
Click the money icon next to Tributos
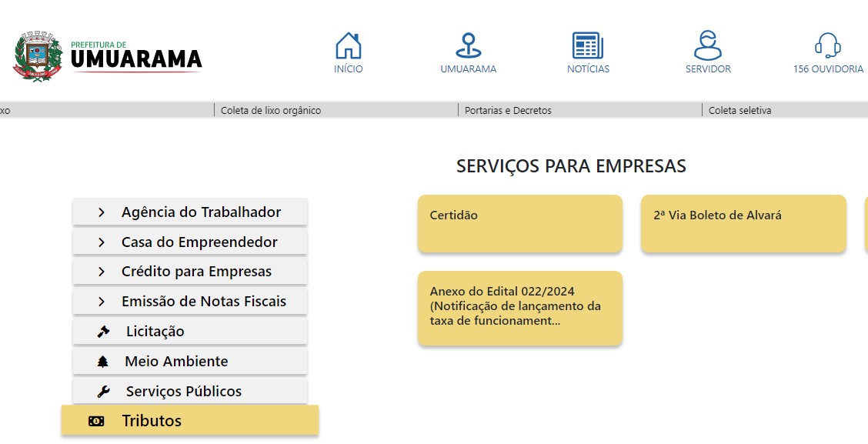[95, 421]
